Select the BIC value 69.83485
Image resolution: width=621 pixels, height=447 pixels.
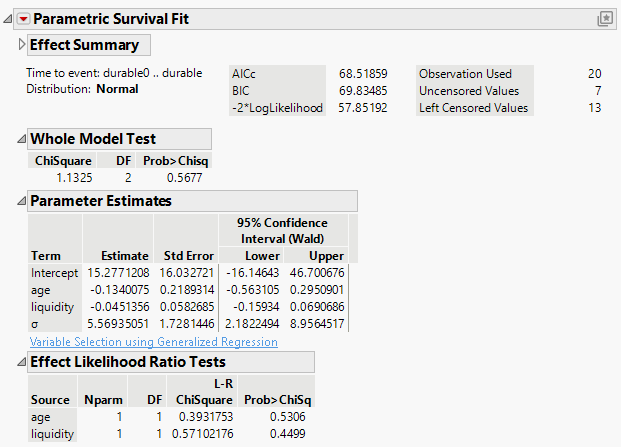coord(363,91)
